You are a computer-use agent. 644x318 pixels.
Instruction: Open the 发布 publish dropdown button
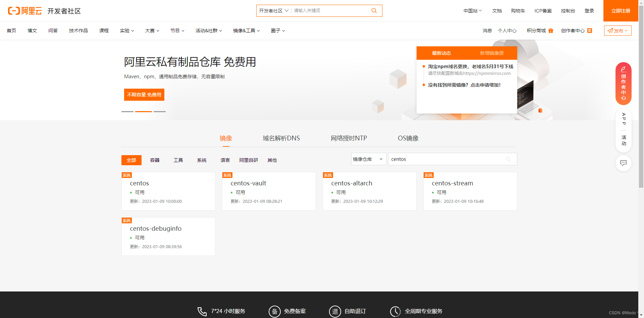[x=618, y=31]
